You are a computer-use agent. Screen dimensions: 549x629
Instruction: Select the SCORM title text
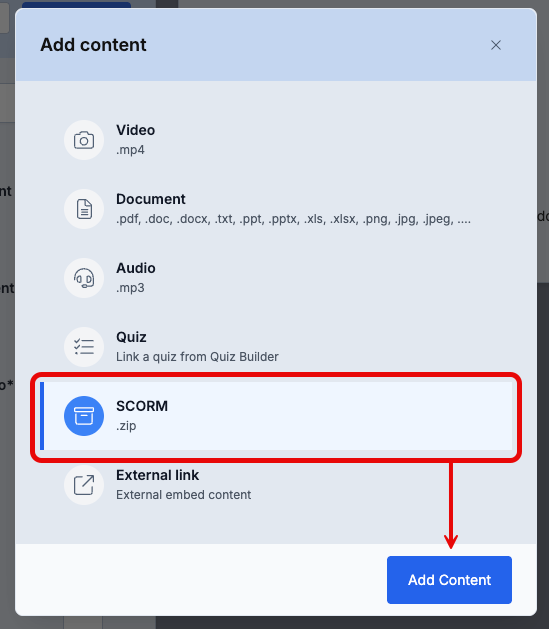[x=142, y=406]
